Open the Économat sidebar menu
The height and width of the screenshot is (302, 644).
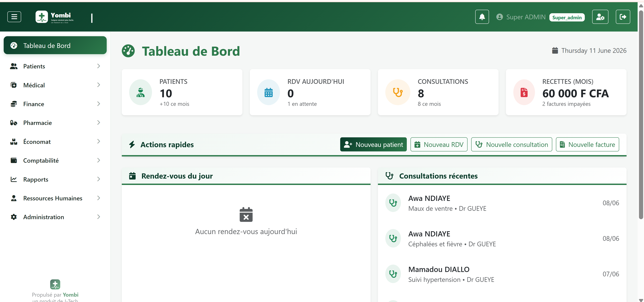[55, 142]
